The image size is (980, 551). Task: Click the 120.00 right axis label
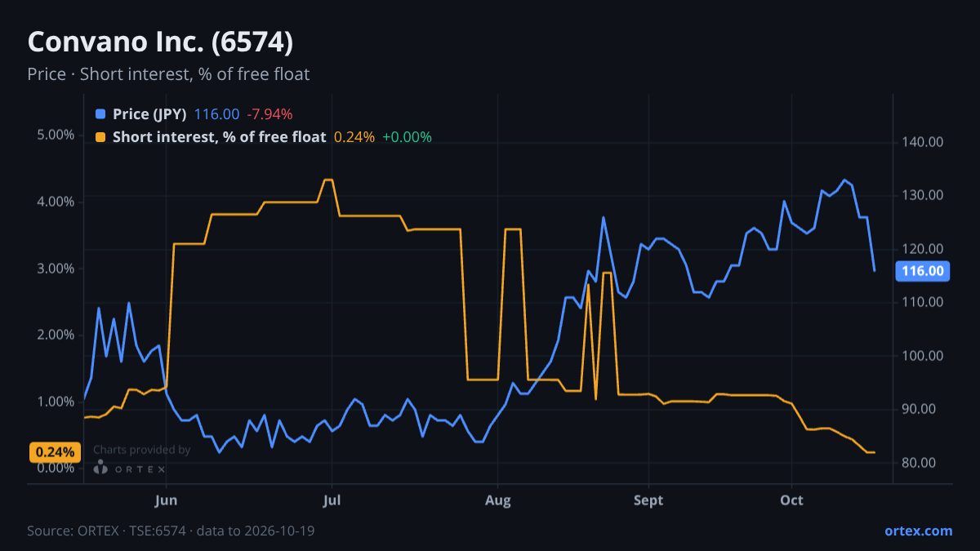pos(923,249)
